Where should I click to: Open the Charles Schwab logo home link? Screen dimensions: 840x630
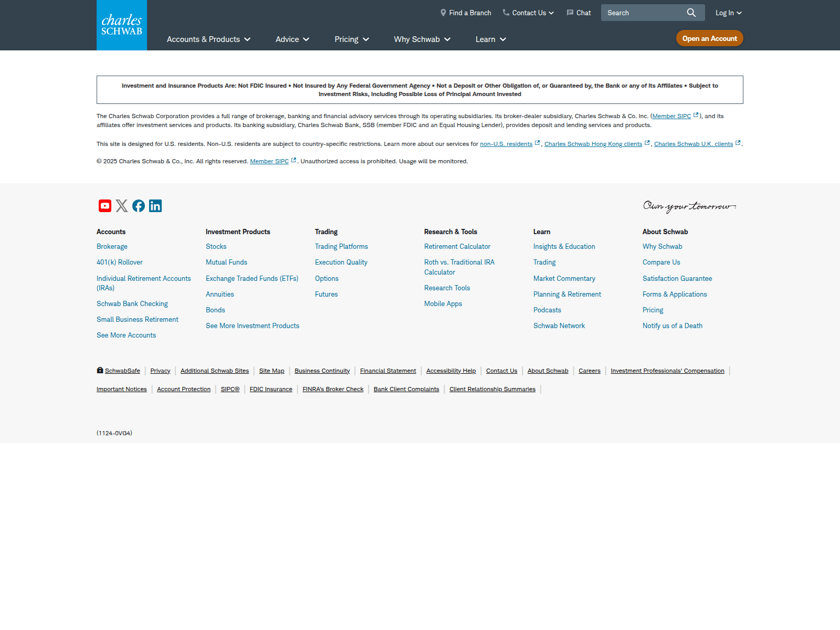click(x=122, y=25)
